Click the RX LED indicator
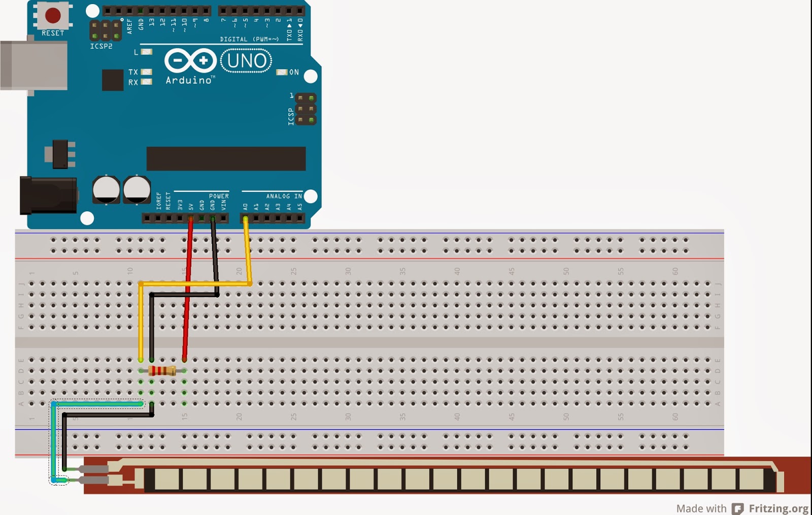 tap(146, 82)
